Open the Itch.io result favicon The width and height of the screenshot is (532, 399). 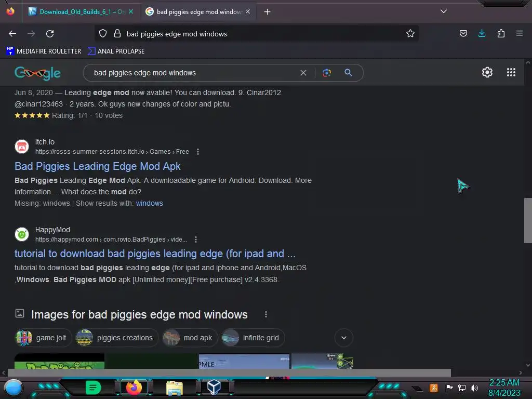coord(22,147)
